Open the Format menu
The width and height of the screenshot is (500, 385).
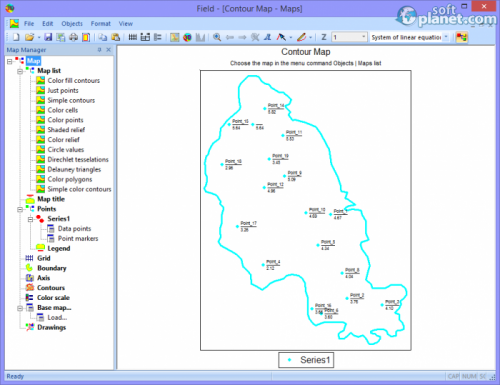[101, 24]
